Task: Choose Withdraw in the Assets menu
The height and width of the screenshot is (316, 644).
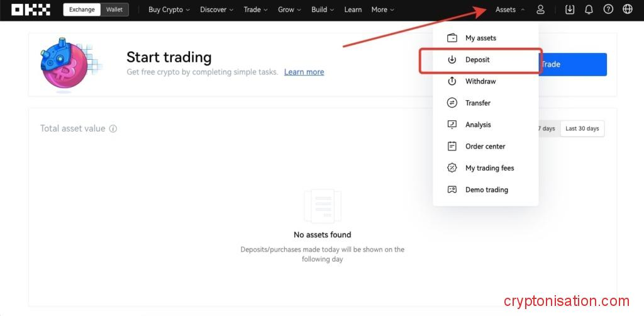Action: pos(480,81)
